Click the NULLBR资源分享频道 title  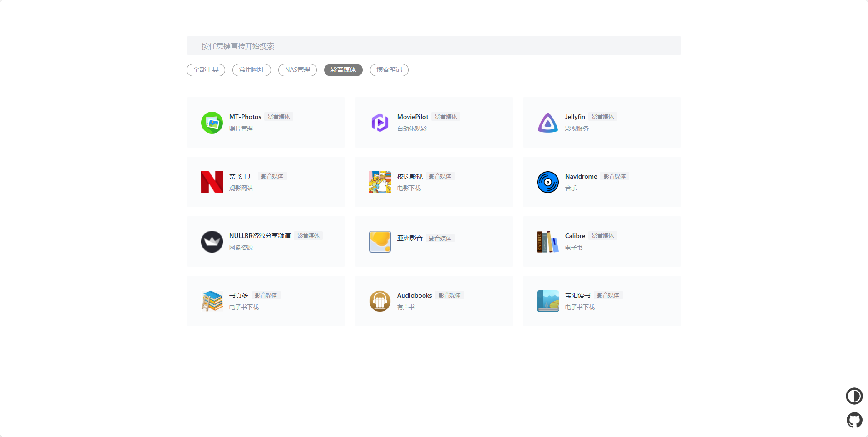(x=260, y=236)
